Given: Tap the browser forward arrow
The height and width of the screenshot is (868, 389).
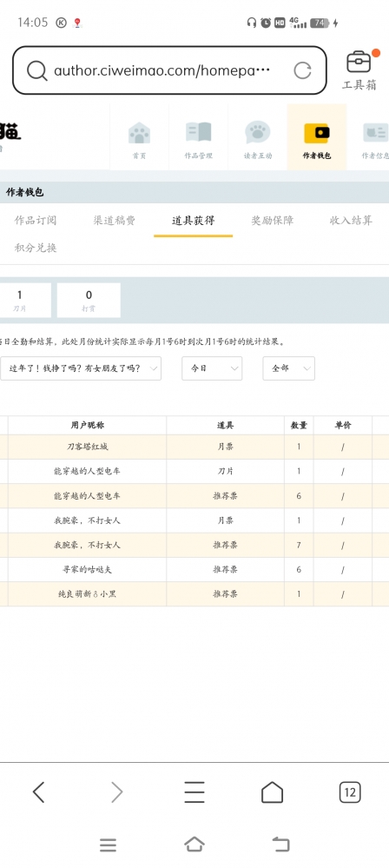Looking at the screenshot, I should tap(116, 792).
